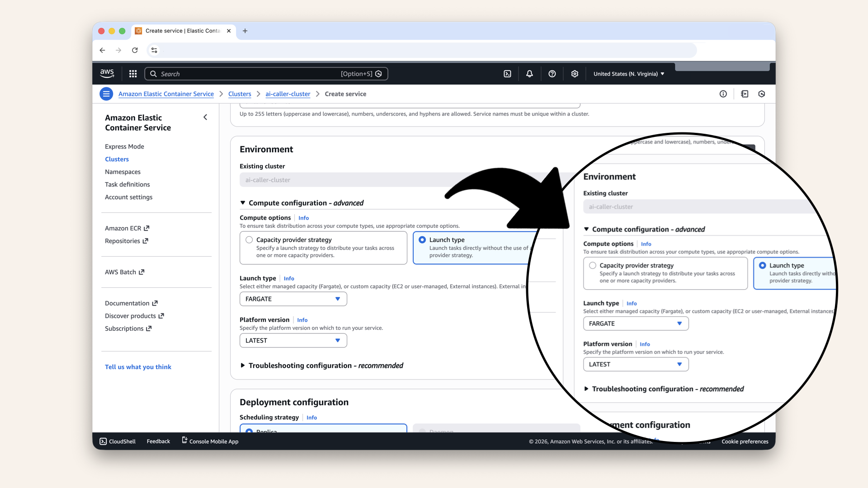Open the notifications bell
Screen dimensions: 868x488
pos(529,74)
